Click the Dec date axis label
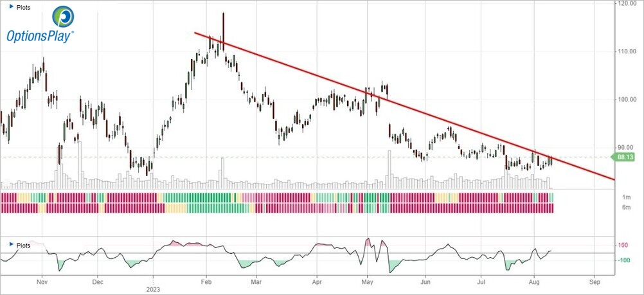 click(x=98, y=282)
